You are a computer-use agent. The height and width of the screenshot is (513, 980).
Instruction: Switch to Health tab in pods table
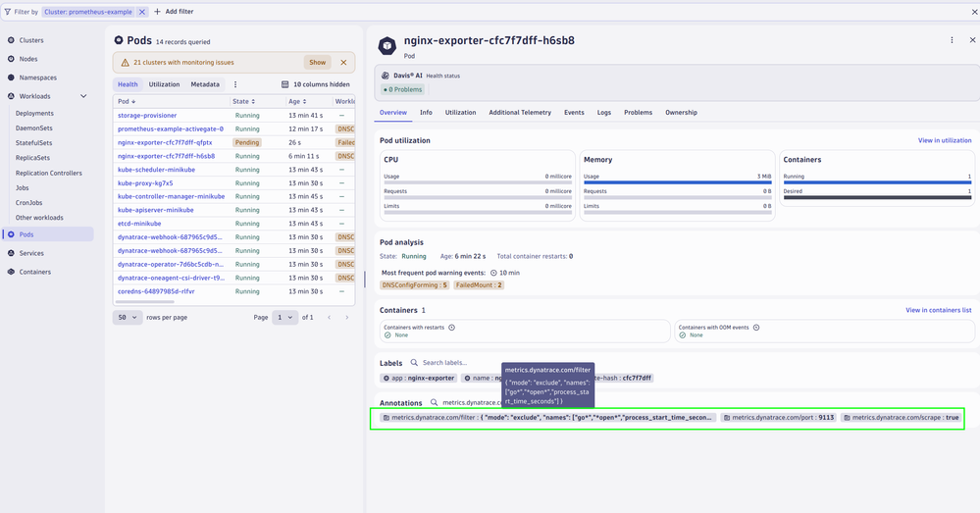(x=128, y=84)
